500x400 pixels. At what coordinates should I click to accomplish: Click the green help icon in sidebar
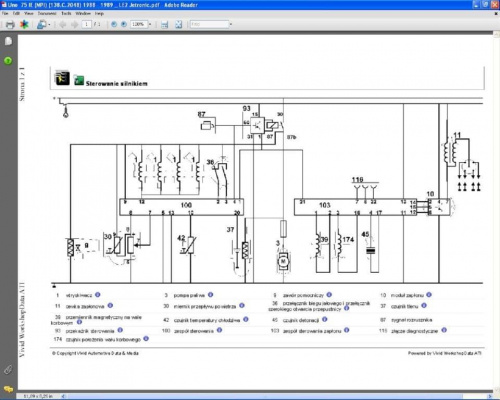point(8,61)
